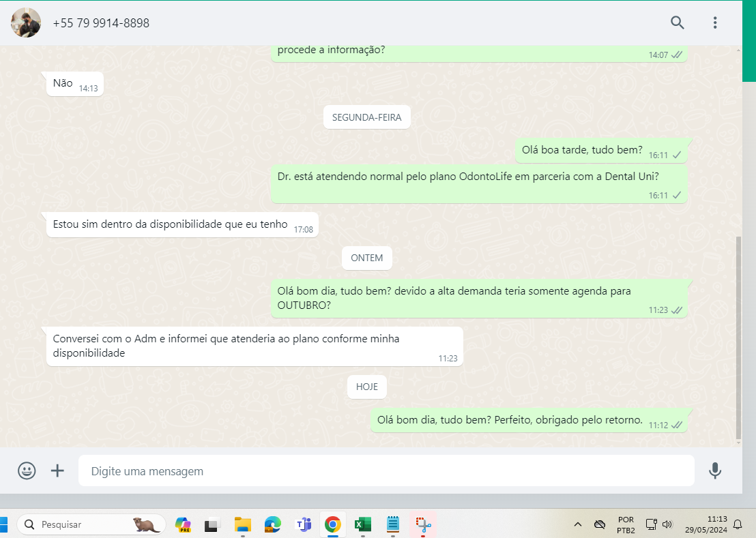Open contact info for +55 79 9914-8898
756x538 pixels.
(101, 23)
